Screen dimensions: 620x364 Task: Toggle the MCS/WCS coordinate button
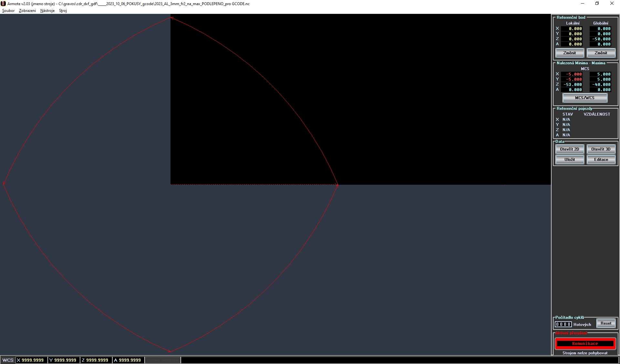585,98
